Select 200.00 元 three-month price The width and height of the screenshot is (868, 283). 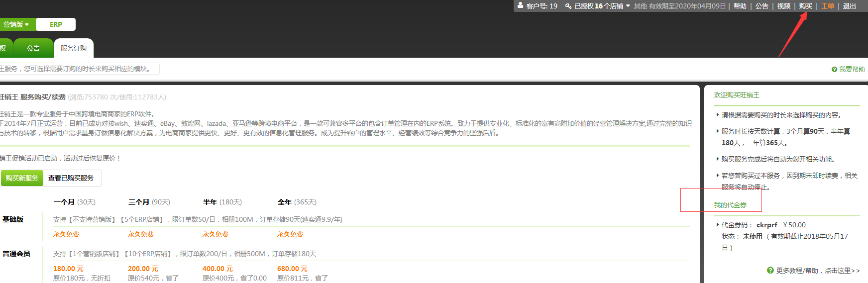(x=143, y=269)
